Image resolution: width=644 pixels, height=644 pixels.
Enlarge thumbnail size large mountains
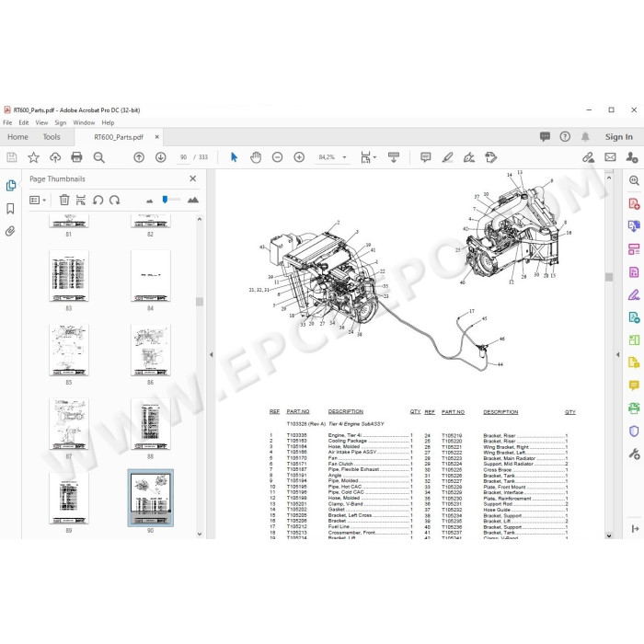(192, 200)
